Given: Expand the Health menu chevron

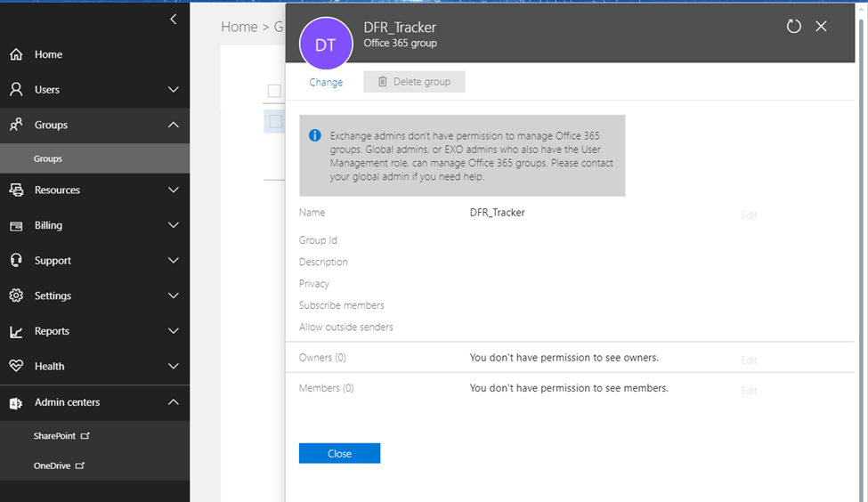Looking at the screenshot, I should [174, 366].
